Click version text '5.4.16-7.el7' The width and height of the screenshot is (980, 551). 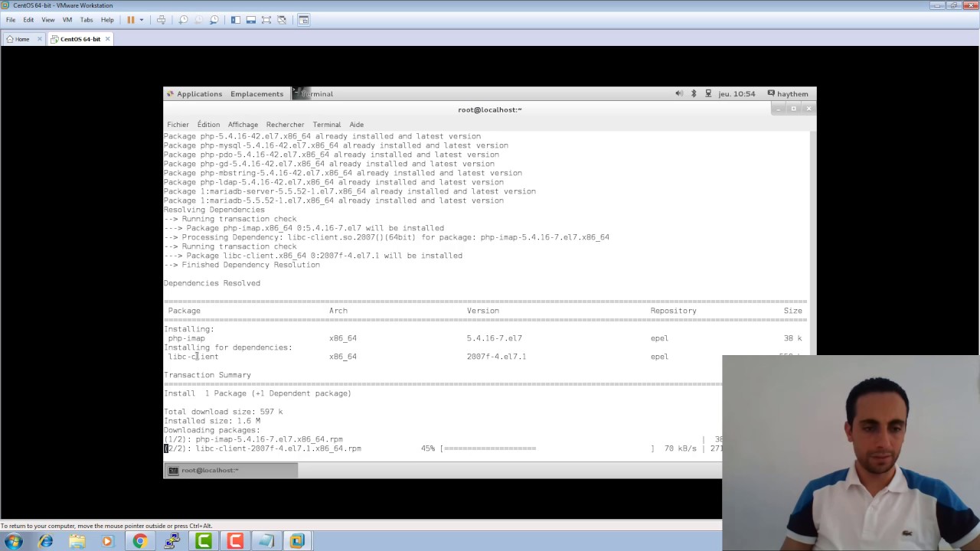click(x=495, y=338)
